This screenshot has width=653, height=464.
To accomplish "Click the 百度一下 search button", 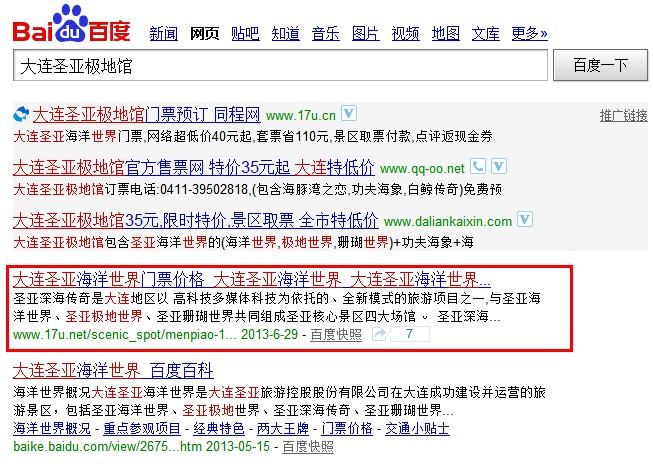I will [x=600, y=65].
